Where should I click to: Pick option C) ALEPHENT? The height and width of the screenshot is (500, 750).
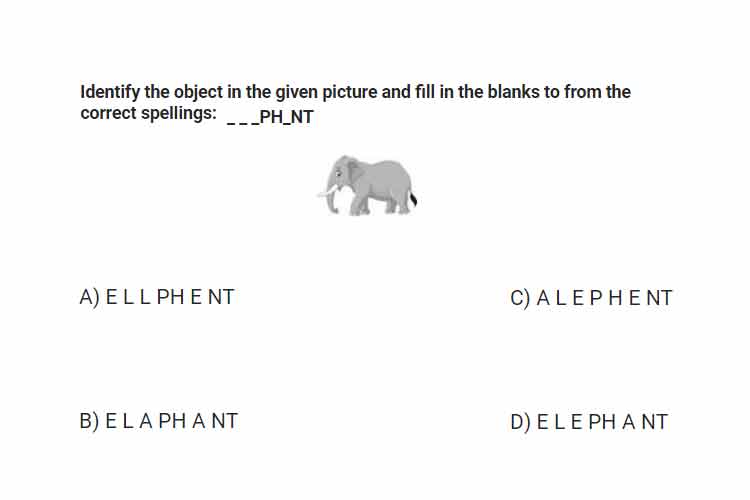591,298
